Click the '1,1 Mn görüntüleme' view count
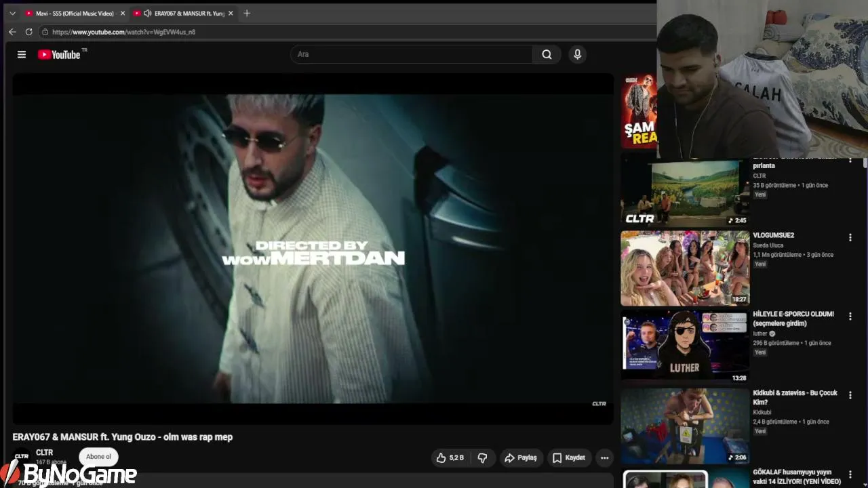The width and height of the screenshot is (868, 488). click(776, 255)
